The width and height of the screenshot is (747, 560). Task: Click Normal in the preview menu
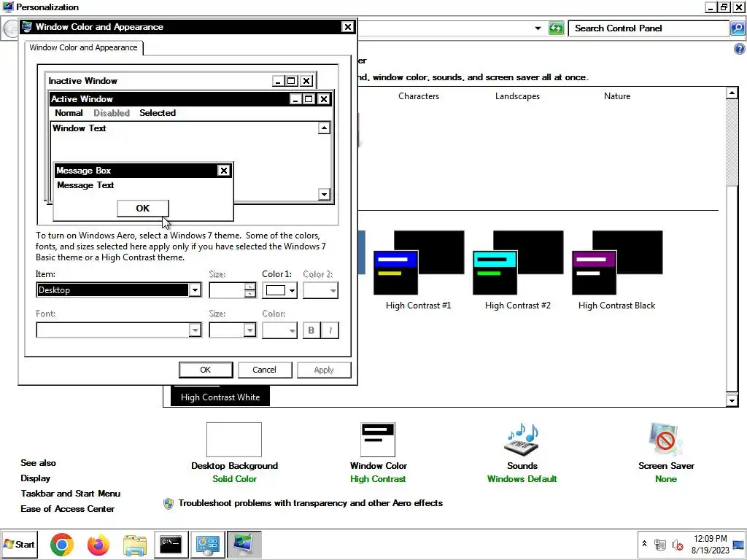point(69,113)
